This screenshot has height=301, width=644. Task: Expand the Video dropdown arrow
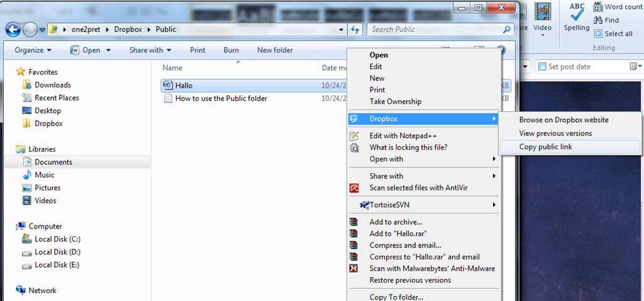tap(542, 35)
